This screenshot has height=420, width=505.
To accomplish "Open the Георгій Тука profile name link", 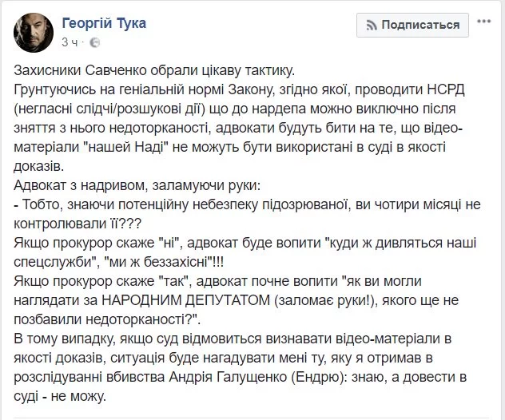I will click(104, 23).
